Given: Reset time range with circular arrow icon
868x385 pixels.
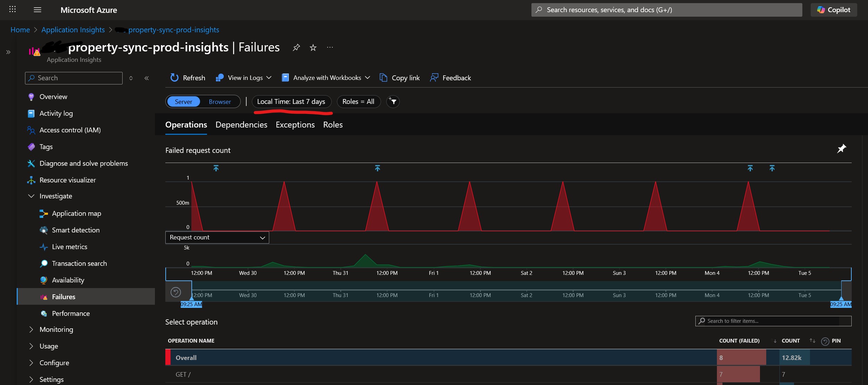Looking at the screenshot, I should (x=176, y=292).
